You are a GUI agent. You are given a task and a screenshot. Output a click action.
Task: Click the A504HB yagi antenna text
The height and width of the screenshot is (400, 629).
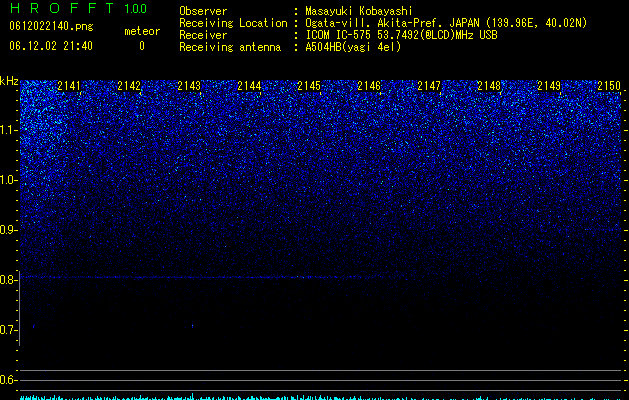tap(353, 47)
